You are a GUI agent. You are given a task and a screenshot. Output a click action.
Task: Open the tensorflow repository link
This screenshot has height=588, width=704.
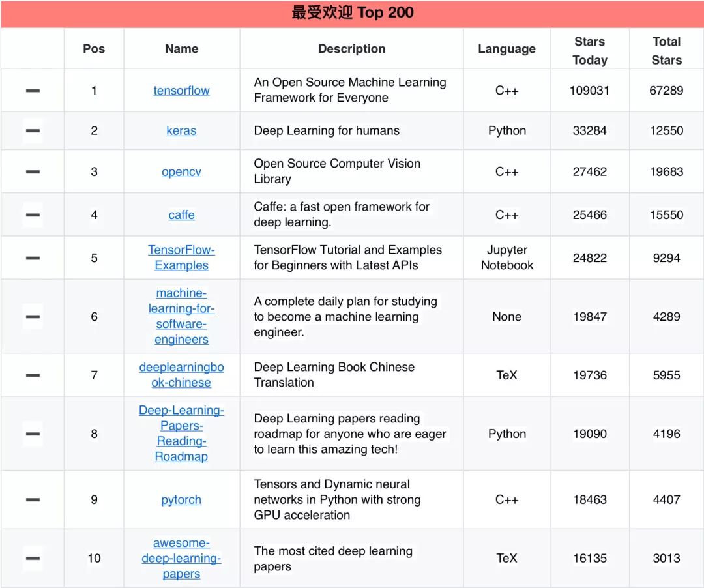(x=181, y=91)
